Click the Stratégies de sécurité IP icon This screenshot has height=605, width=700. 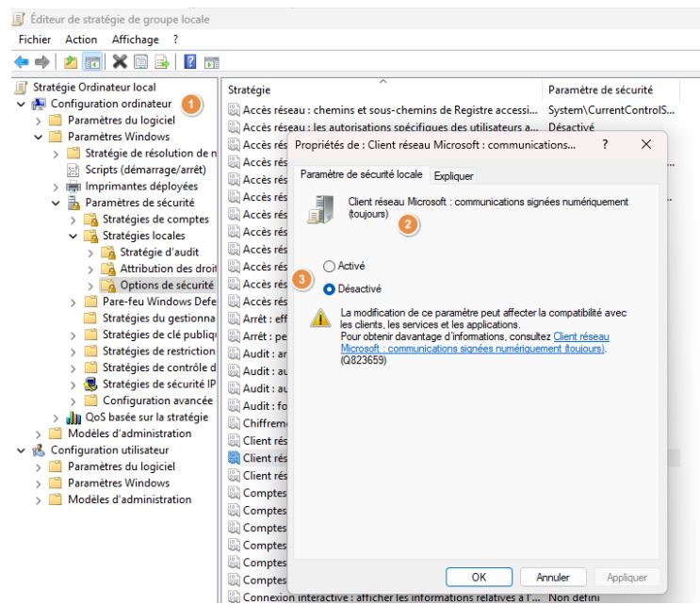click(x=90, y=384)
